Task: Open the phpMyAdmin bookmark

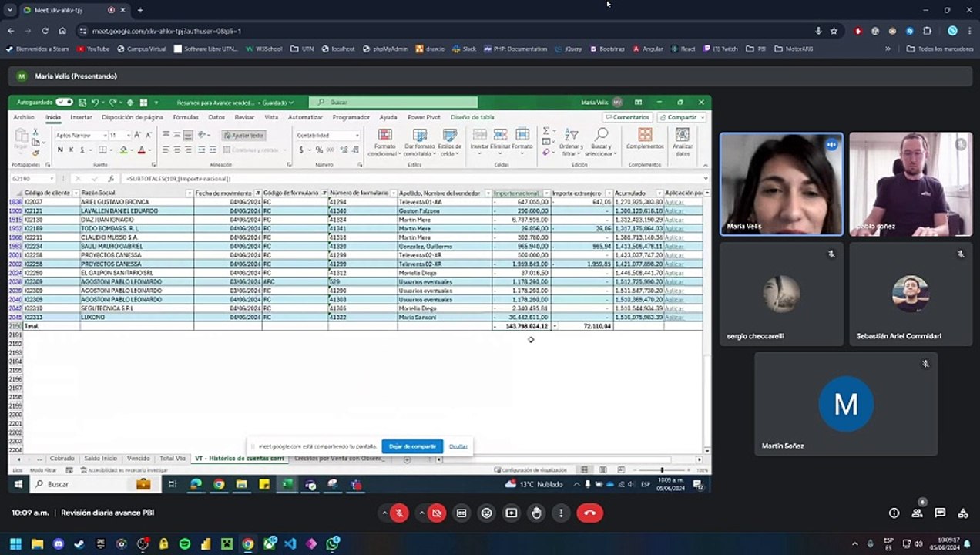Action: pos(385,49)
